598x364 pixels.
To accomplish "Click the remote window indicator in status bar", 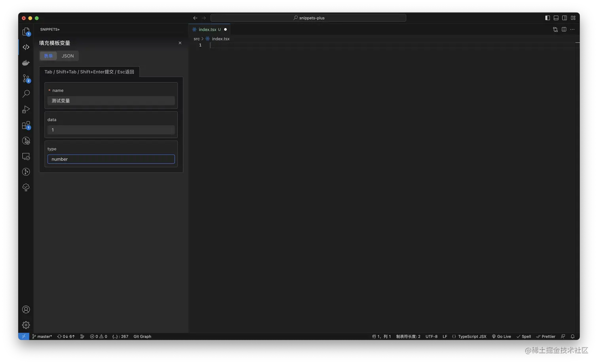I will point(24,336).
